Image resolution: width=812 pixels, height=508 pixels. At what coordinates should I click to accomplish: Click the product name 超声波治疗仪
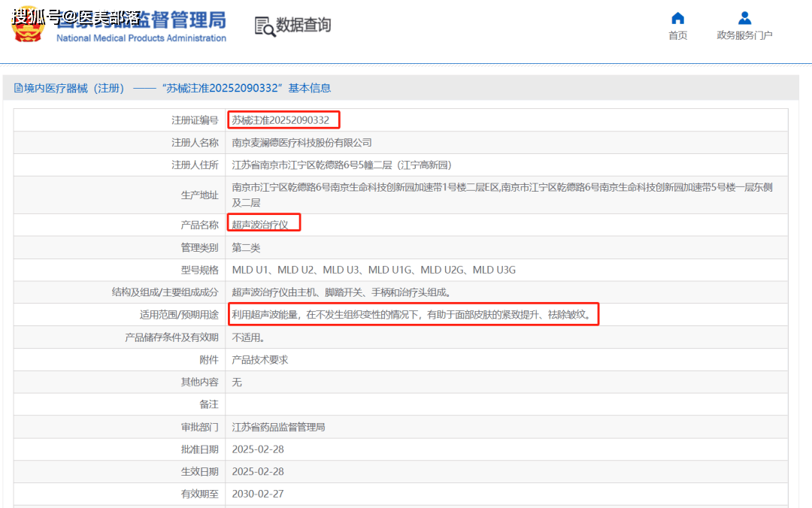[260, 225]
